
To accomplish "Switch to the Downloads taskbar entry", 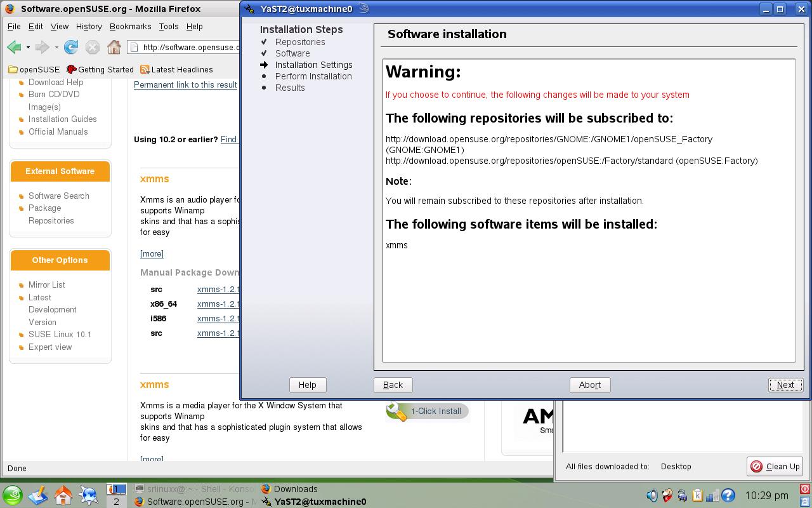I will pos(289,489).
